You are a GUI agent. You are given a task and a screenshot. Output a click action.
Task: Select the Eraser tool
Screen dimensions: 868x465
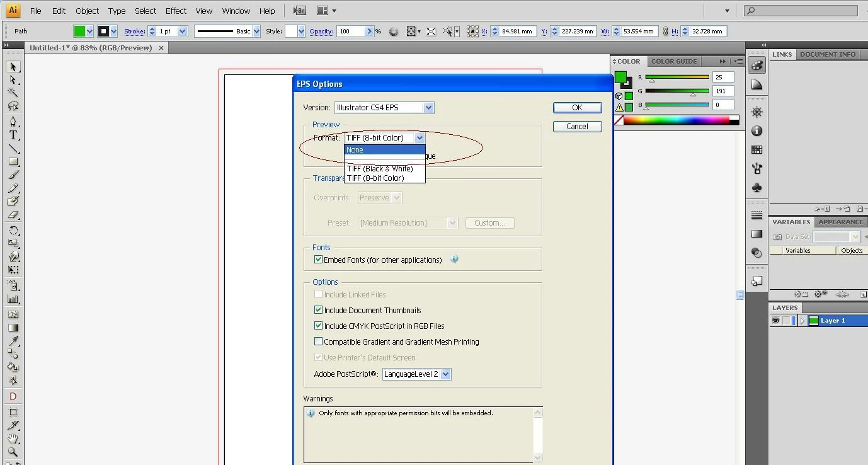point(13,215)
